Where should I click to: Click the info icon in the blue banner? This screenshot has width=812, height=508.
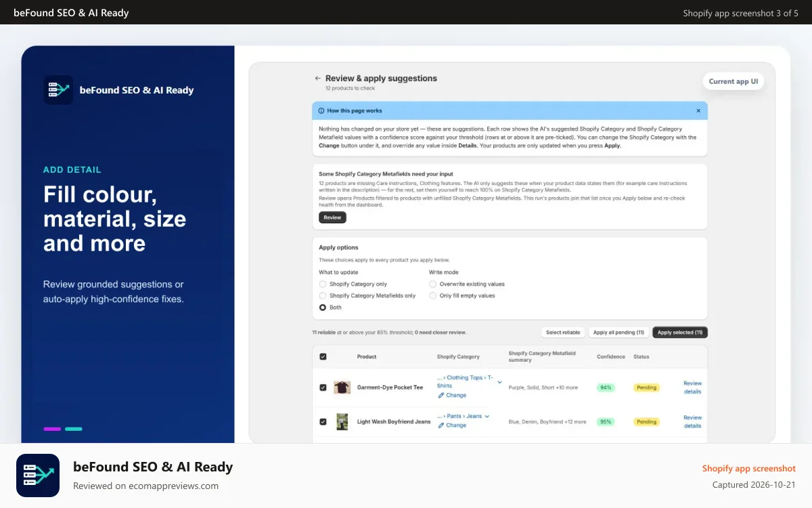[x=321, y=110]
